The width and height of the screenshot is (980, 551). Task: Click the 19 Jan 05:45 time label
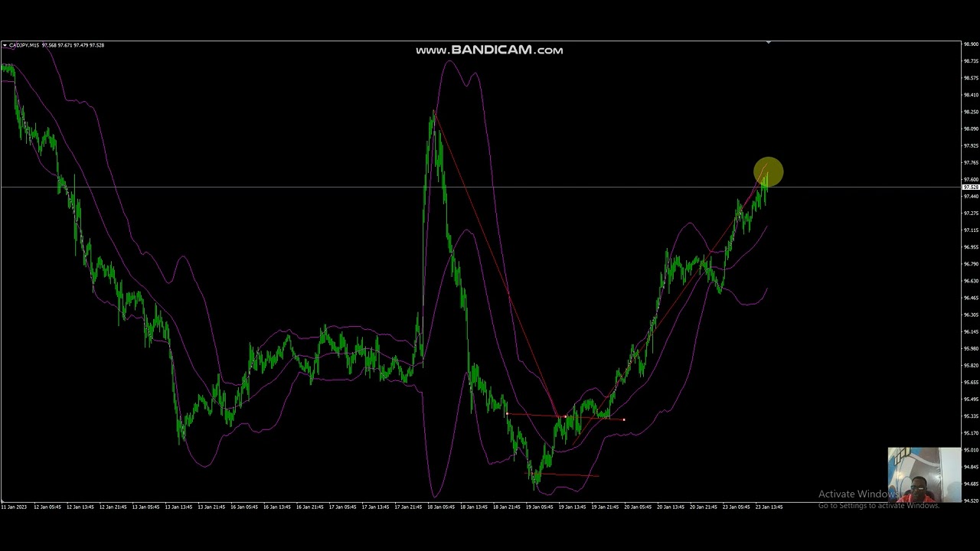(x=539, y=507)
